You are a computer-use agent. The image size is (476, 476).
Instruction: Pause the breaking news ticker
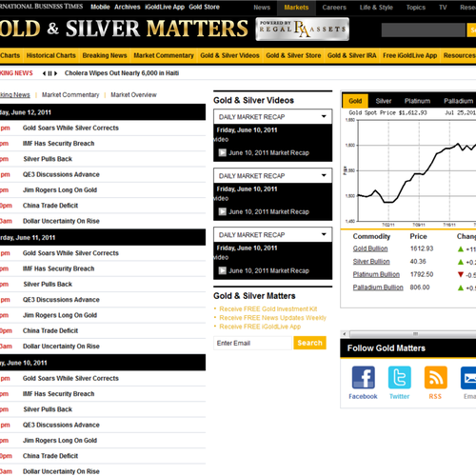point(50,73)
